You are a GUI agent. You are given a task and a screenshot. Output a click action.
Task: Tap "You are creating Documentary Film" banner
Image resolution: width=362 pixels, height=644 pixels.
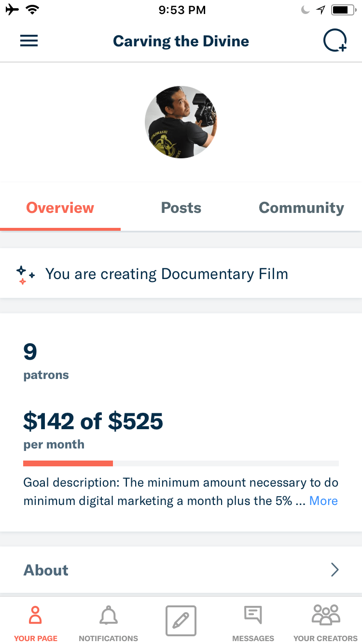167,274
